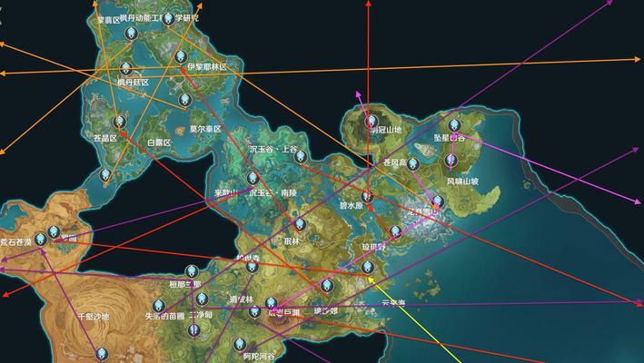The width and height of the screenshot is (644, 363).
Task: Click the statue icon left of 层岩巨渊 label
Action: [254, 312]
